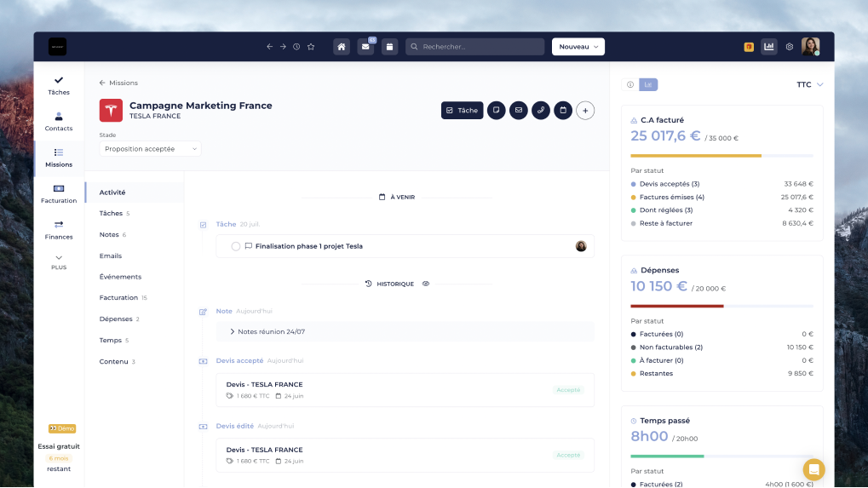Image resolution: width=868 pixels, height=488 pixels.
Task: Click the C.A facturé progress bar
Action: pyautogui.click(x=721, y=156)
